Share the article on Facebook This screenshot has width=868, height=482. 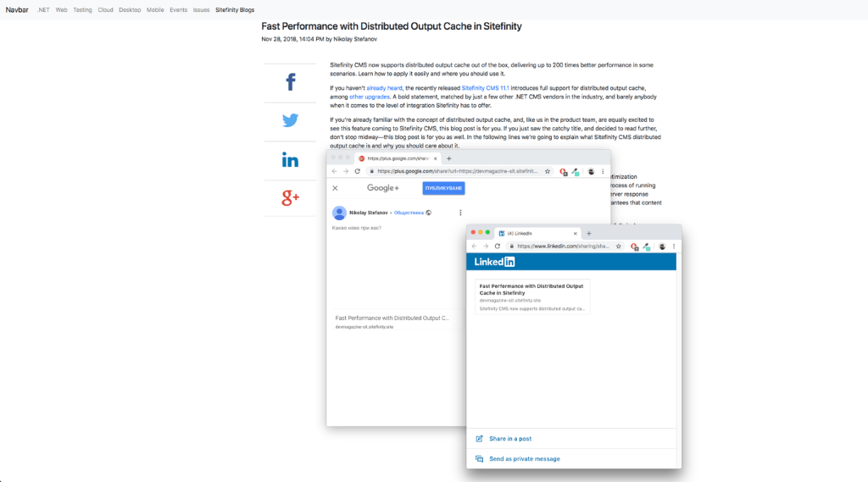pos(290,82)
